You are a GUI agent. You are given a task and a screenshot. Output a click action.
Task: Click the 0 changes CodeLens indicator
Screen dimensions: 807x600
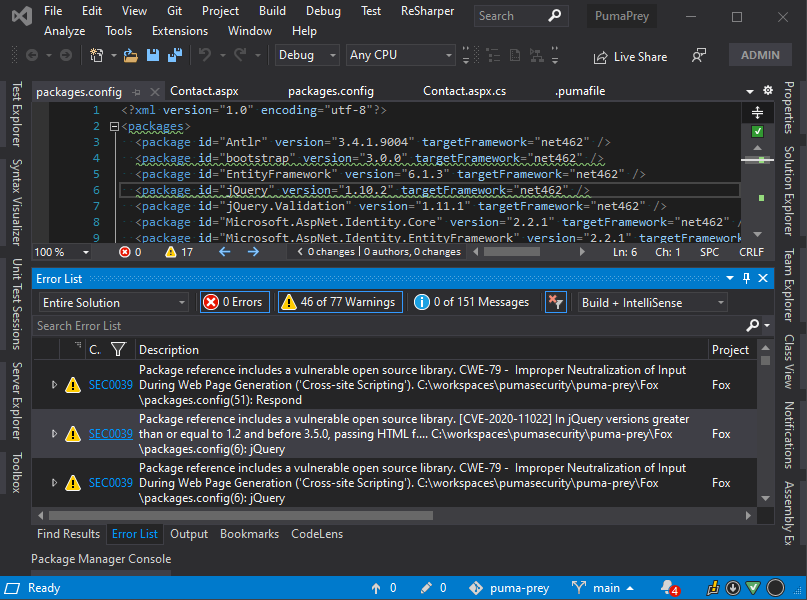(x=331, y=252)
